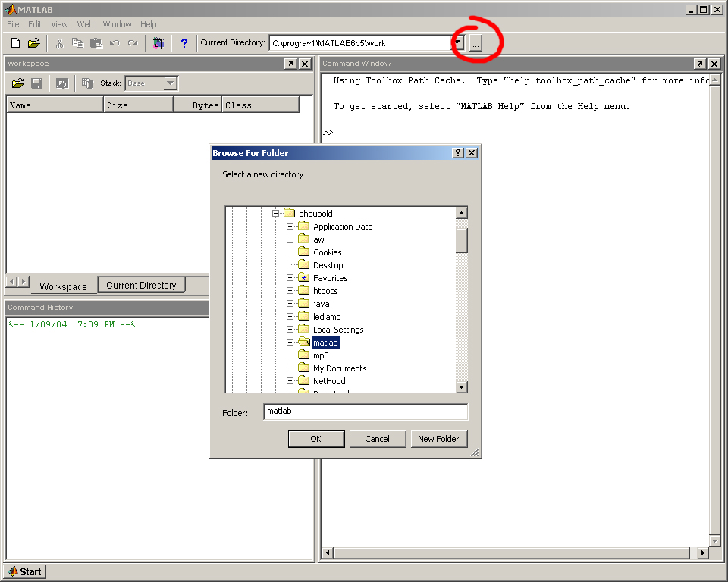Open the Help menu
Screen dimensions: 728x582
148,24
